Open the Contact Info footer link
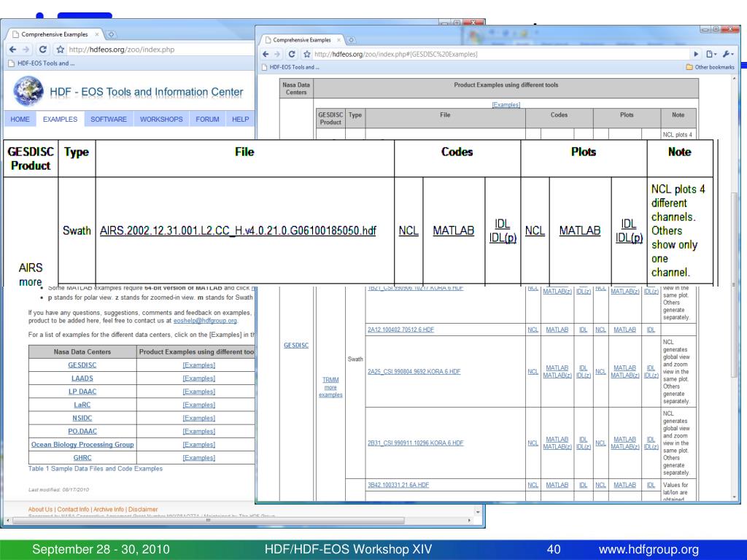This screenshot has width=747, height=560. 73,510
